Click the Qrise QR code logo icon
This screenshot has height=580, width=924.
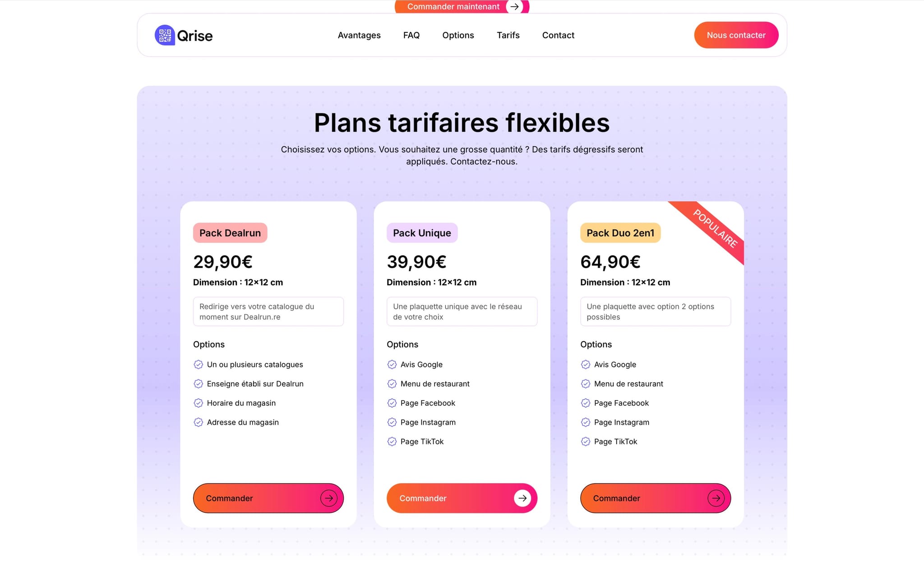pos(165,35)
